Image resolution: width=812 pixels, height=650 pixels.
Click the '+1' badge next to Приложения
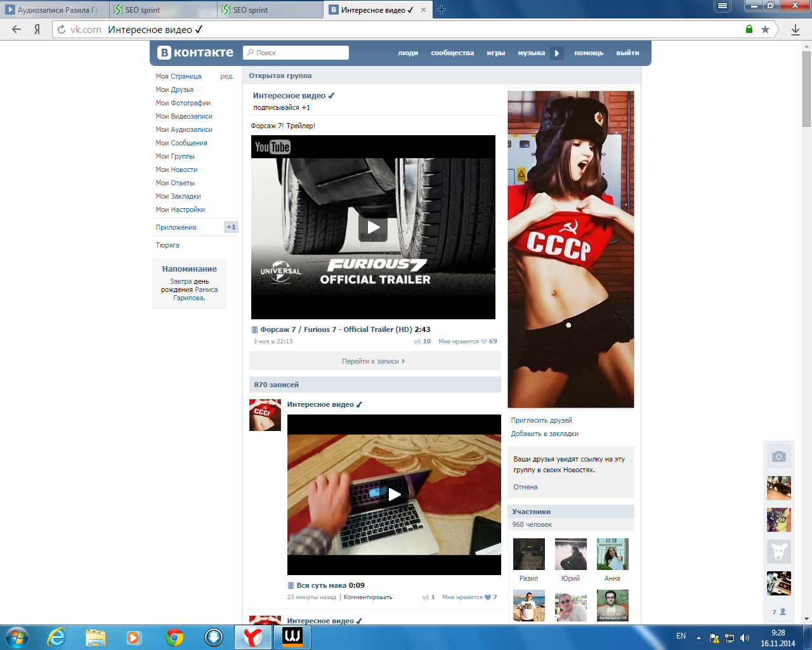coord(231,227)
